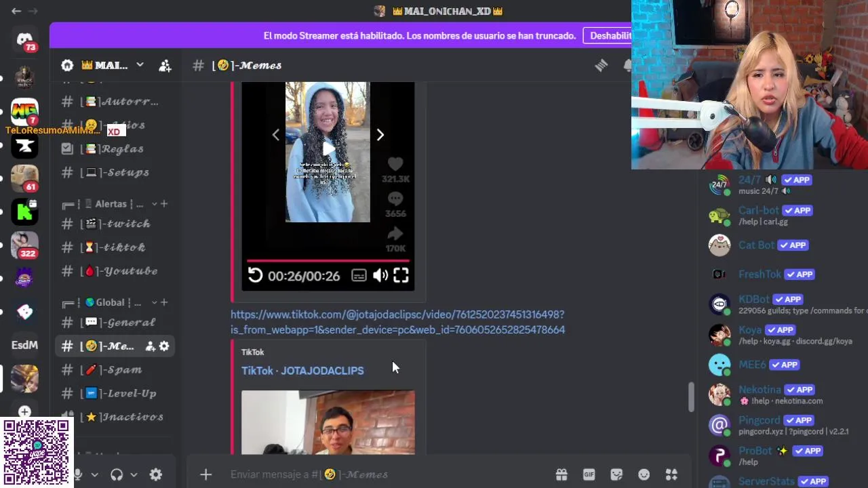Click the share icon showing 170K
The width and height of the screenshot is (868, 488).
[395, 234]
